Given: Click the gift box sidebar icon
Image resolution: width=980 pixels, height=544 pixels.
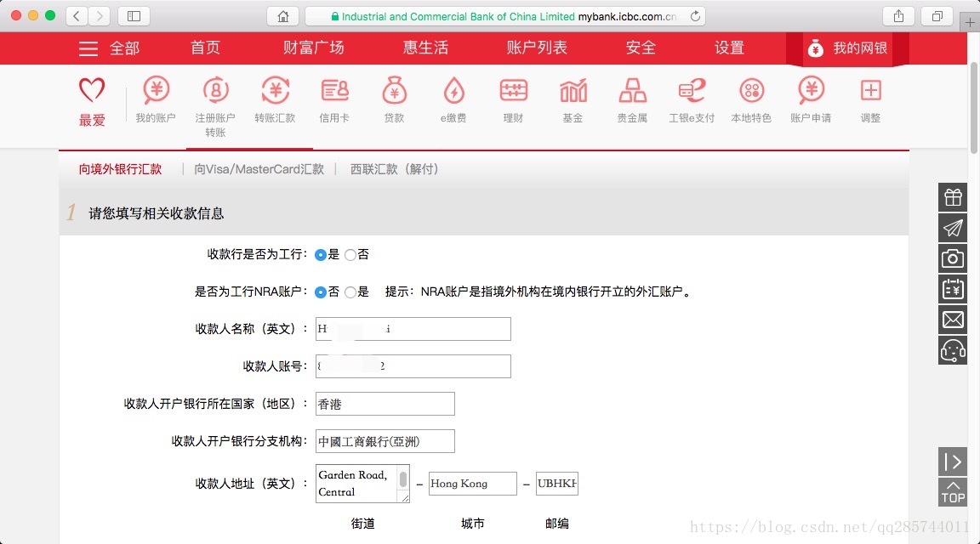Looking at the screenshot, I should (x=953, y=197).
